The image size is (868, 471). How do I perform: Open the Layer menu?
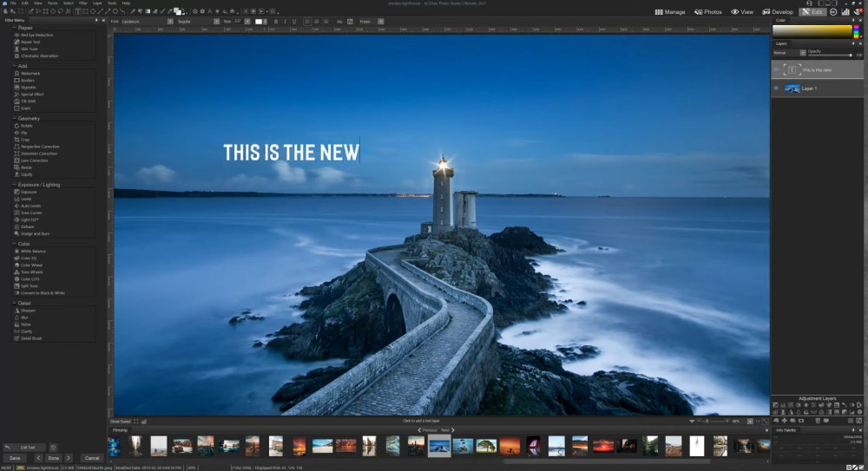(97, 3)
